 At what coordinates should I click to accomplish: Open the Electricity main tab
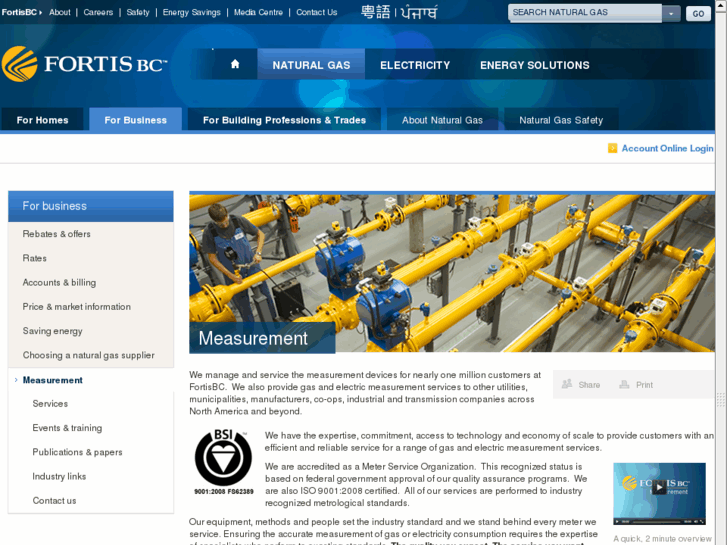point(415,65)
